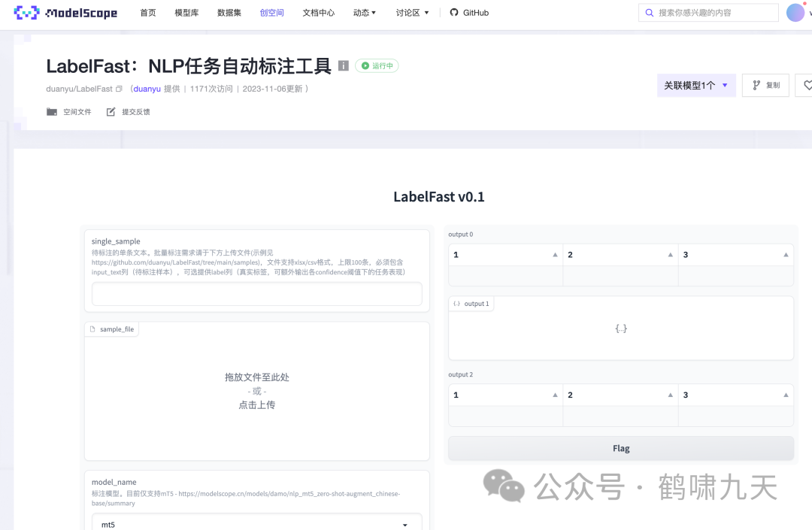812x530 pixels.
Task: Click the Flag button
Action: click(621, 448)
